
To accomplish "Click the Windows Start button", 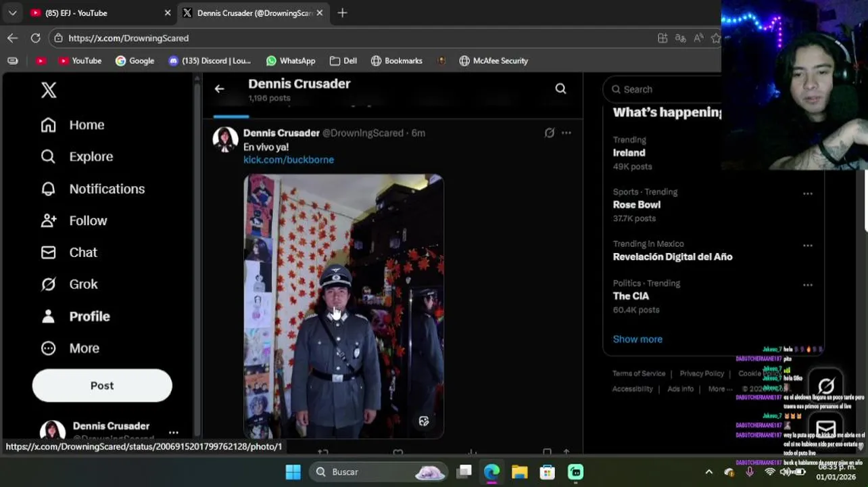I will pyautogui.click(x=293, y=472).
